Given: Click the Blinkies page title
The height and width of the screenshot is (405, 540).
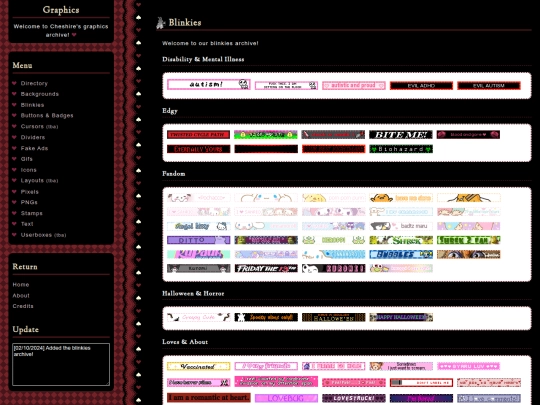Looking at the screenshot, I should tap(185, 23).
